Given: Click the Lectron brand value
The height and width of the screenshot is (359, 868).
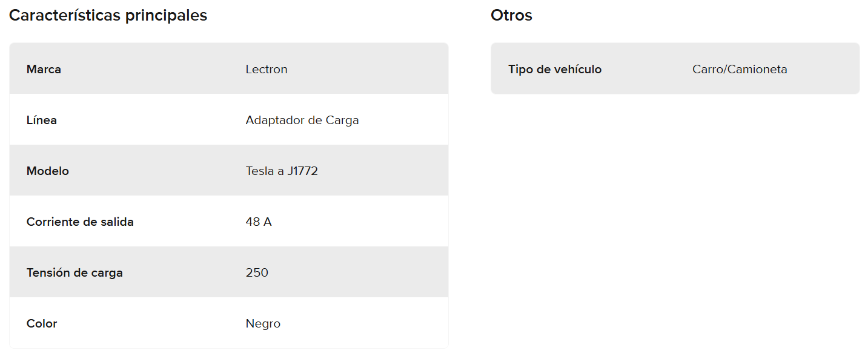Looking at the screenshot, I should point(267,69).
